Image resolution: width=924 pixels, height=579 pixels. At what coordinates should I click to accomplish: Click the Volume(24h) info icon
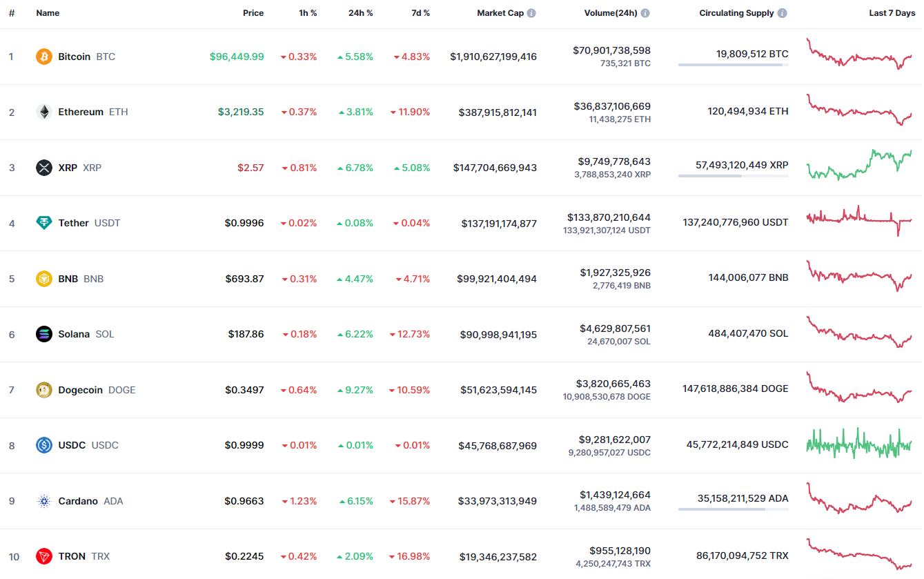(645, 13)
